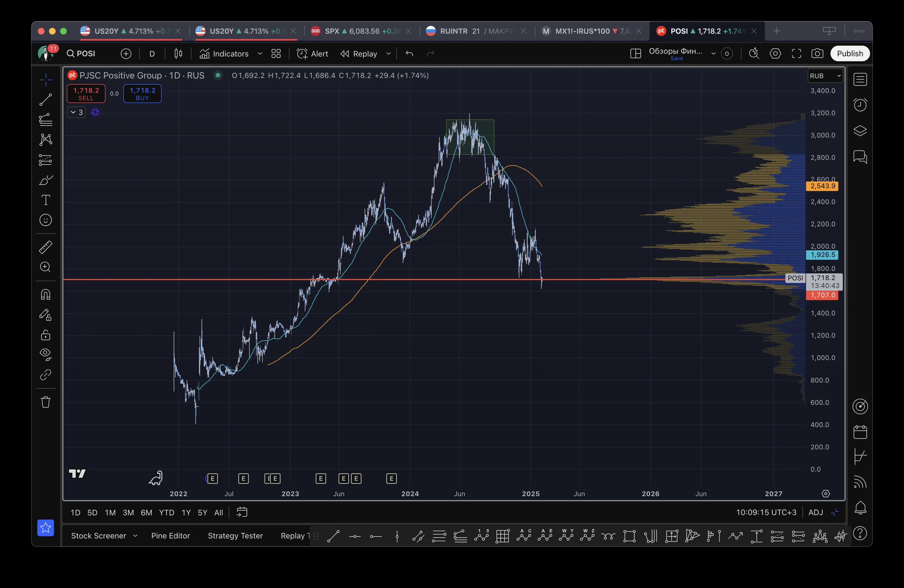
Task: Enter fullscreen mode
Action: 796,54
